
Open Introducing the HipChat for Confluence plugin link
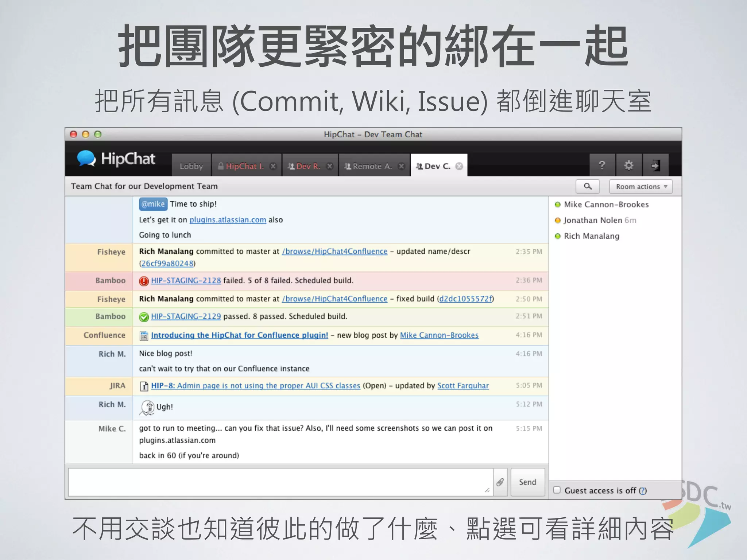point(240,335)
